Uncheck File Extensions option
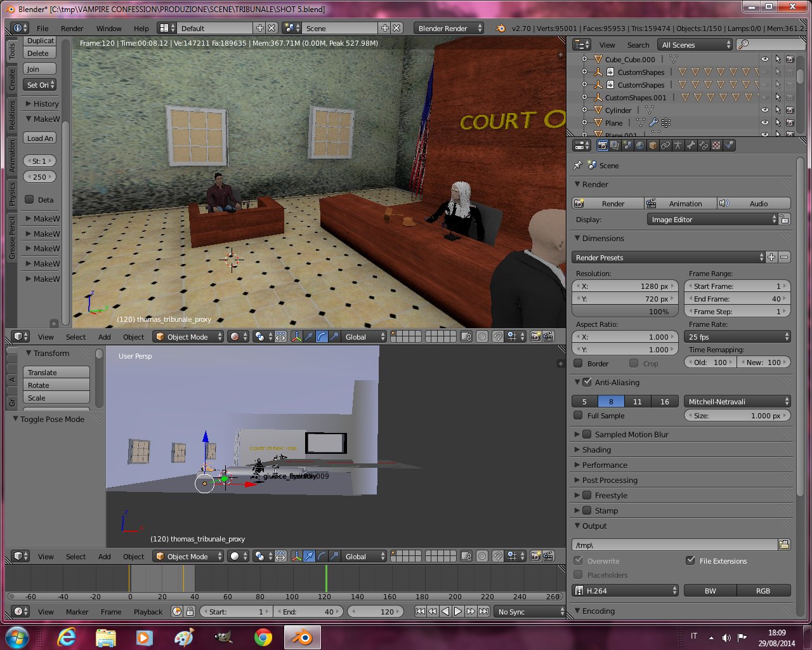The height and width of the screenshot is (650, 812). tap(690, 560)
